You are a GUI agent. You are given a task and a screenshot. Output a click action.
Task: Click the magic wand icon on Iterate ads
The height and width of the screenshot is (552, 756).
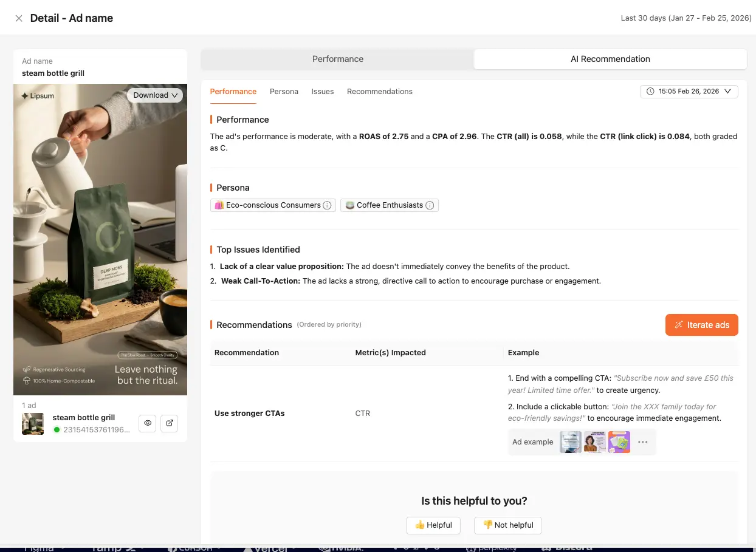679,325
